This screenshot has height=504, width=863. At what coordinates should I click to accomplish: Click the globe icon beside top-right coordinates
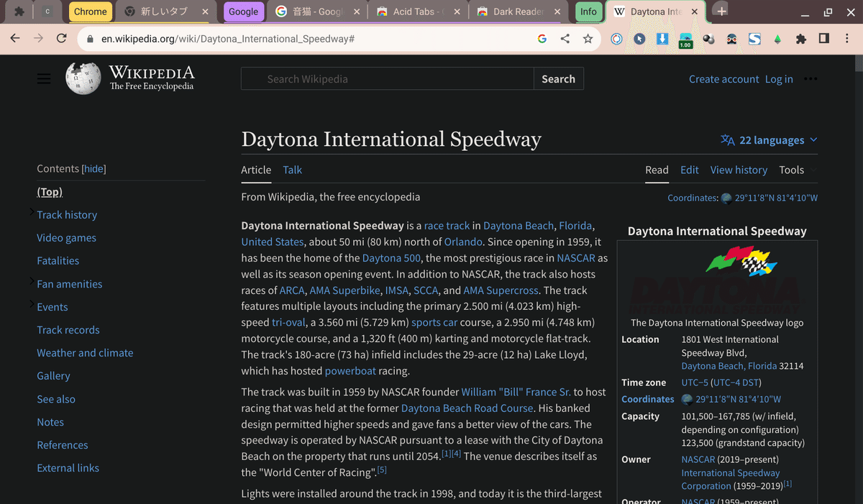click(726, 198)
